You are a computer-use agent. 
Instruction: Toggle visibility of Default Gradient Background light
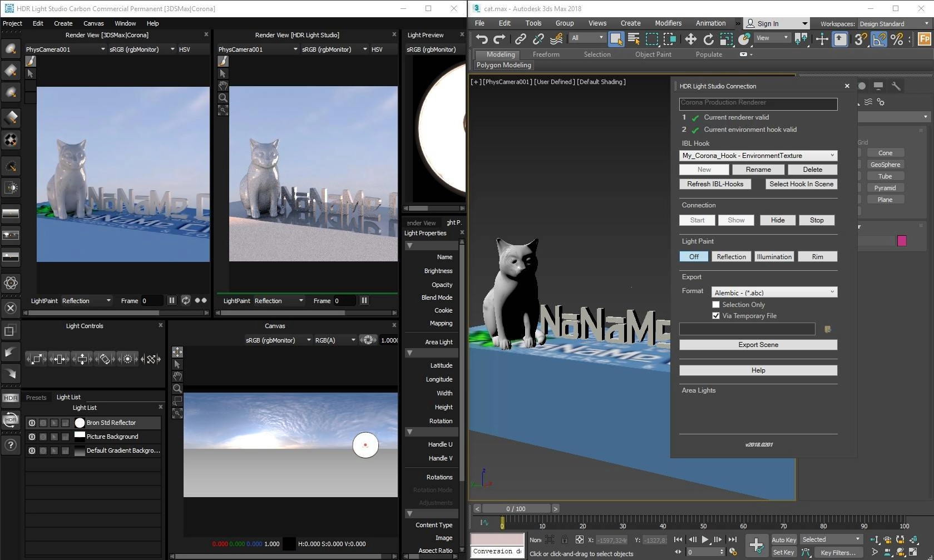tap(32, 450)
